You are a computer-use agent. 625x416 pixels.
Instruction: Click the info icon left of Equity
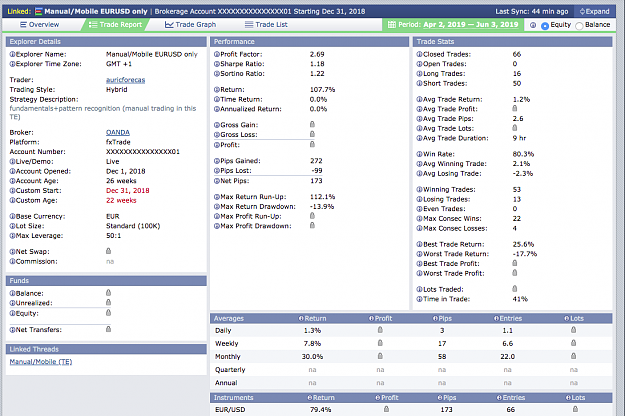coord(533,25)
